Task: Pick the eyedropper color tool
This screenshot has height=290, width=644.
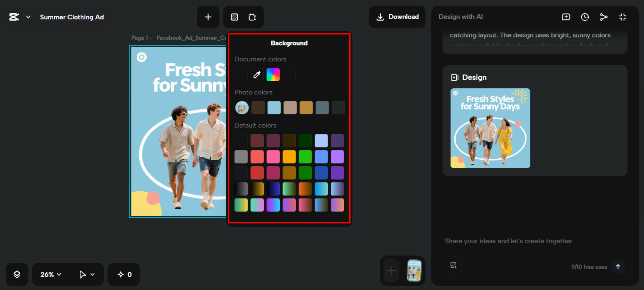Action: tap(257, 75)
